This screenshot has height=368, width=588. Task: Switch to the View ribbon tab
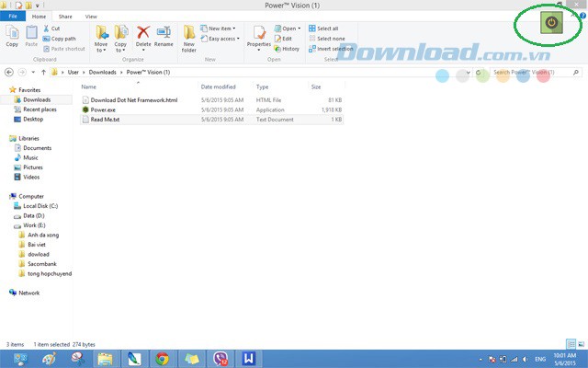point(90,17)
